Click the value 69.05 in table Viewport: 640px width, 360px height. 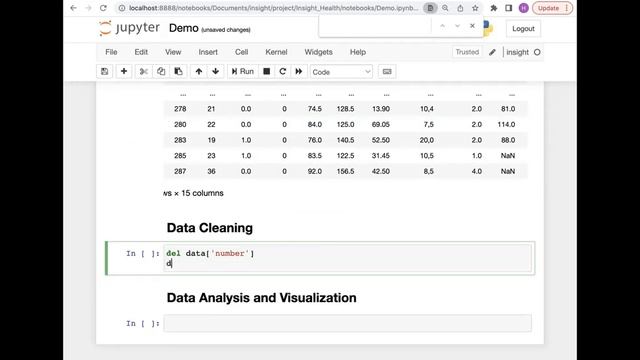tap(380, 124)
